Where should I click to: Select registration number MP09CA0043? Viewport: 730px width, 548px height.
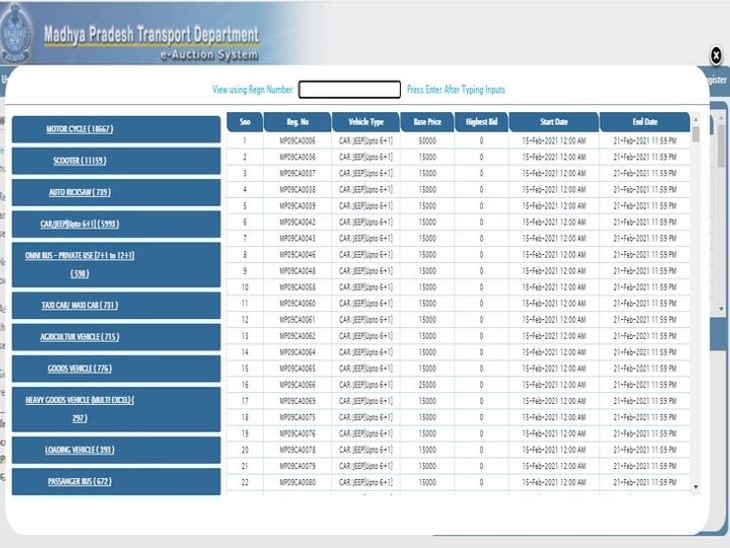click(x=297, y=238)
